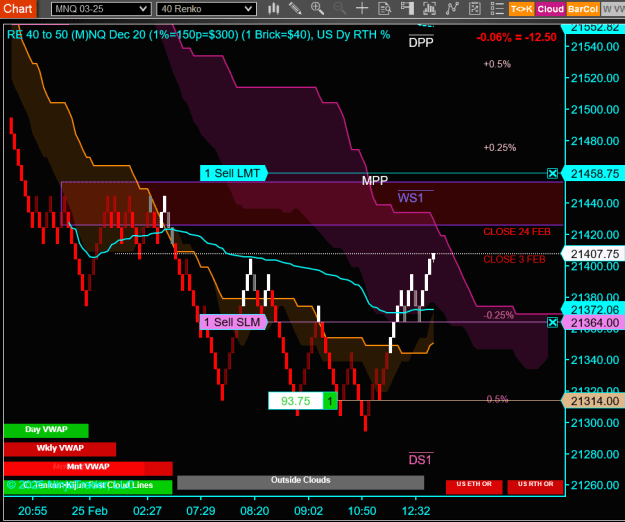This screenshot has width=625, height=522.
Task: Select the 21314.00 entry price tag
Action: [594, 401]
